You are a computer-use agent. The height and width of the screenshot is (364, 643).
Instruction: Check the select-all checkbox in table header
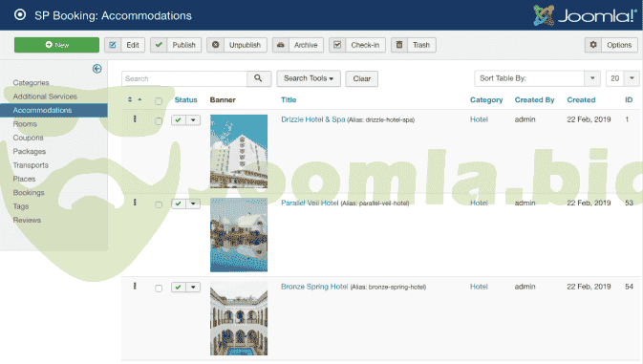[159, 101]
